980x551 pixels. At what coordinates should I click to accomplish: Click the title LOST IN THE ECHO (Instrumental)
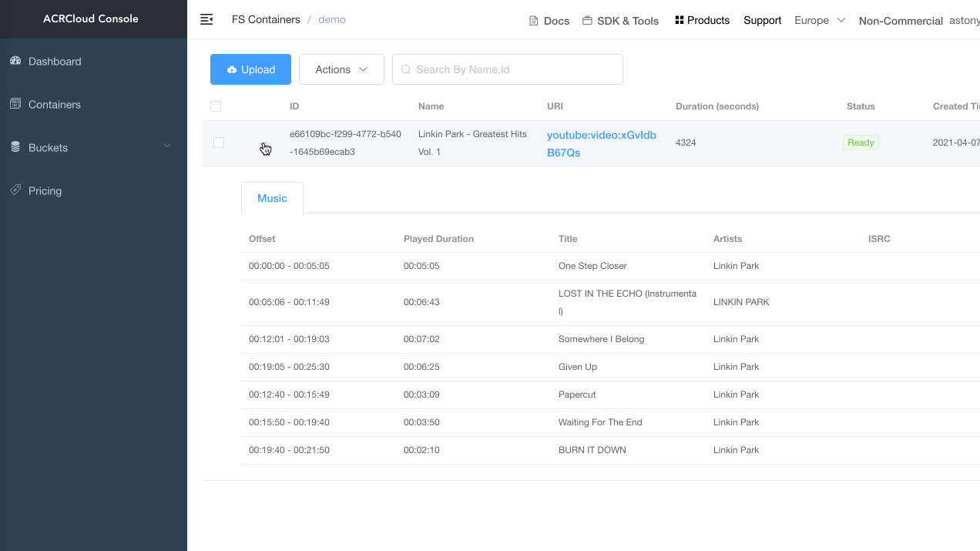627,302
